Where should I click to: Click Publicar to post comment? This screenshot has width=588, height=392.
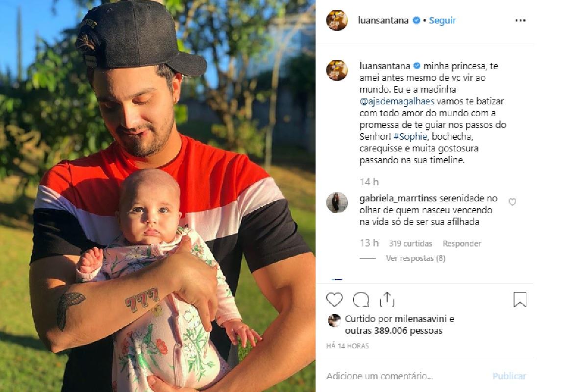[x=510, y=376]
